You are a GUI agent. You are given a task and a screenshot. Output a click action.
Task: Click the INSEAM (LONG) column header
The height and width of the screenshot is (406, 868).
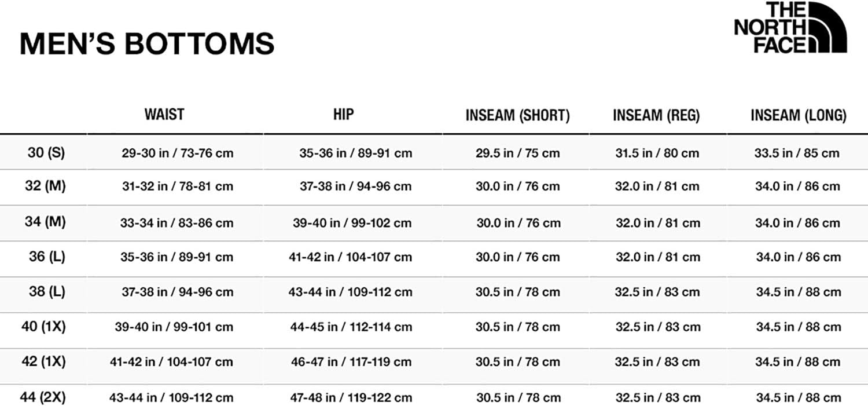coord(798,115)
